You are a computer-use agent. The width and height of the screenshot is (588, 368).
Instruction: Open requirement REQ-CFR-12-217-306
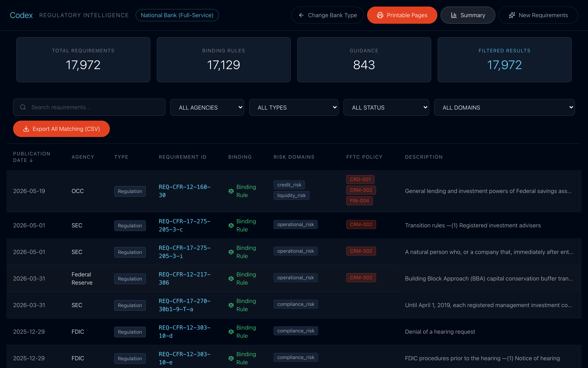click(x=185, y=278)
